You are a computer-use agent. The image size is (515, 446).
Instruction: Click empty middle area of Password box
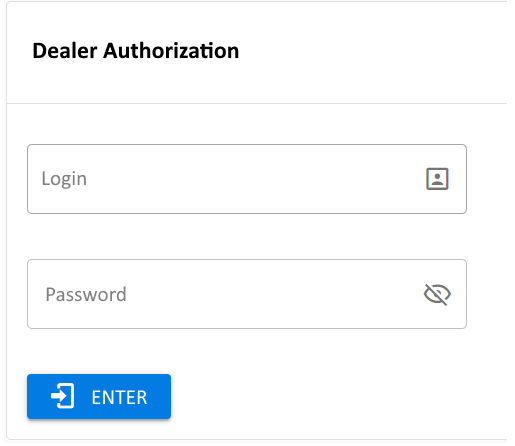pos(247,294)
